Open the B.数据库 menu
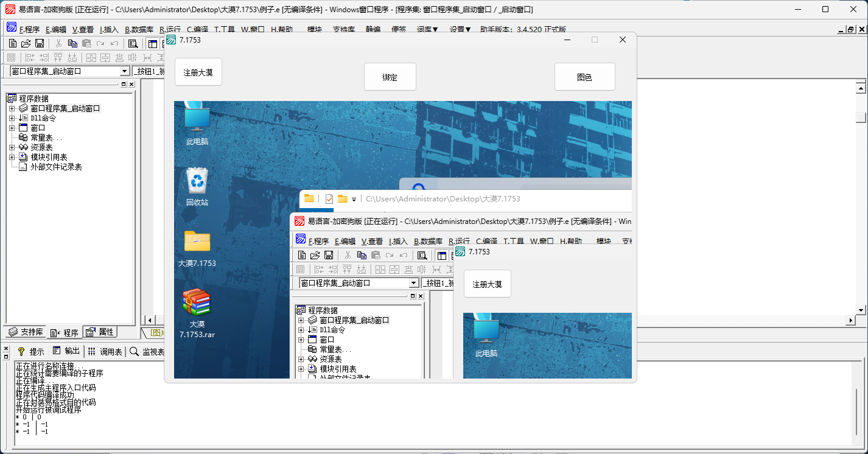The height and width of the screenshot is (454, 868). pyautogui.click(x=139, y=29)
